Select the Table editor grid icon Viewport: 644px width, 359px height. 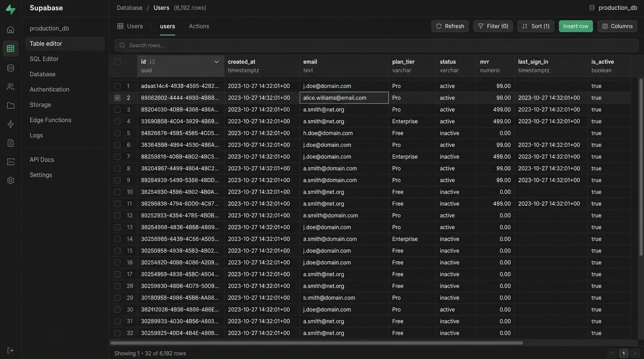click(x=10, y=49)
